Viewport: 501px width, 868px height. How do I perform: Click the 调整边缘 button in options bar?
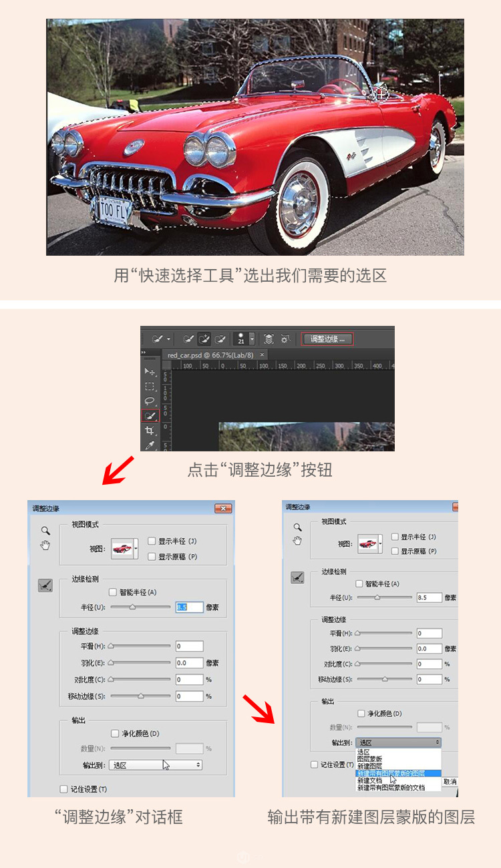point(327,339)
